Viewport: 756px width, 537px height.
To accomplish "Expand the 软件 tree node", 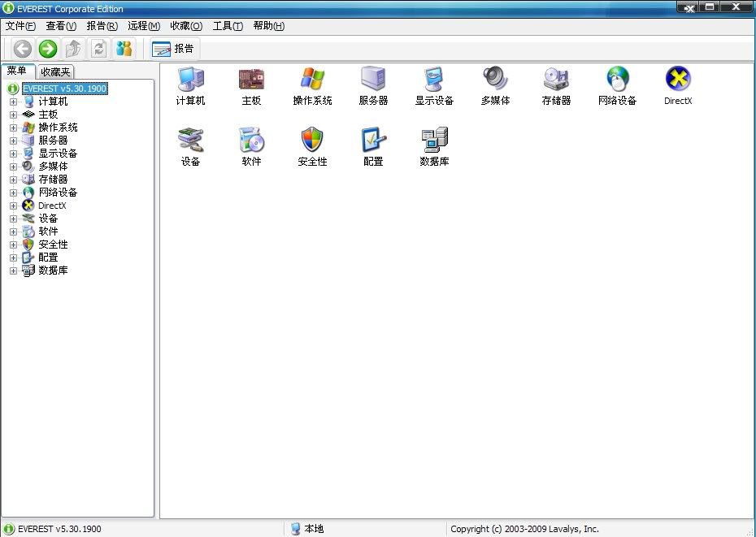I will point(13,232).
